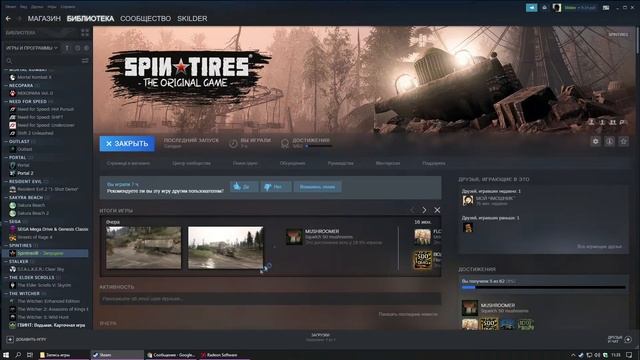Go to the СООБЩЕСТВО tab

coord(145,19)
